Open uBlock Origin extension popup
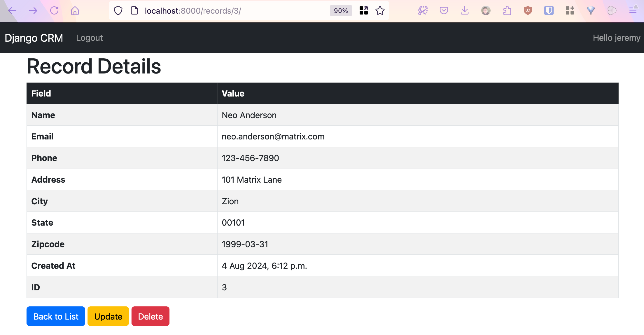 [528, 11]
